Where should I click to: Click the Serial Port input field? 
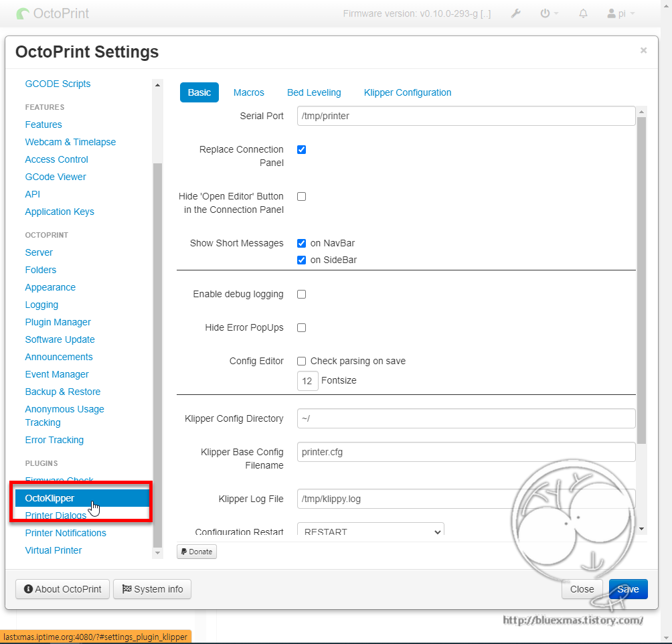pos(467,116)
